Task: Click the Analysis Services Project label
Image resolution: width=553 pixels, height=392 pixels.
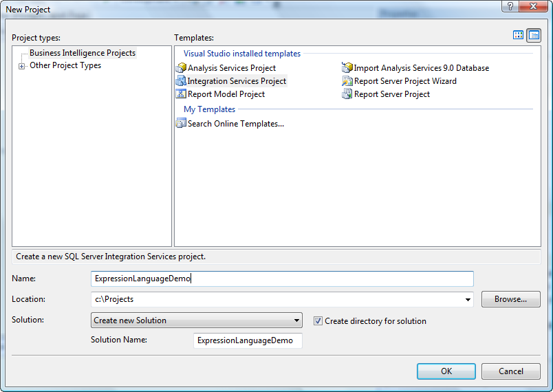Action: [x=232, y=67]
